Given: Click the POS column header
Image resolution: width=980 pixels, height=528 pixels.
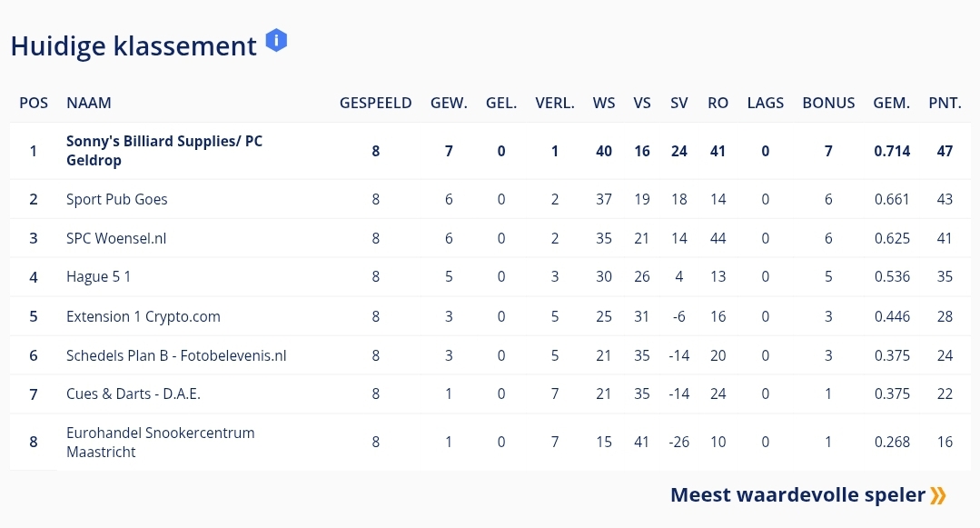Looking at the screenshot, I should (34, 103).
